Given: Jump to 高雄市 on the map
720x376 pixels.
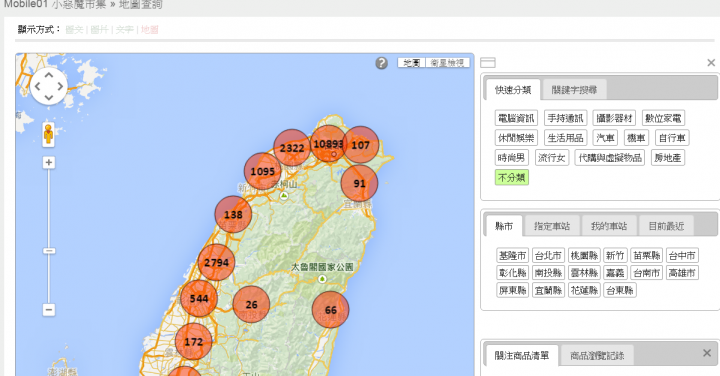Looking at the screenshot, I should click(x=682, y=273).
